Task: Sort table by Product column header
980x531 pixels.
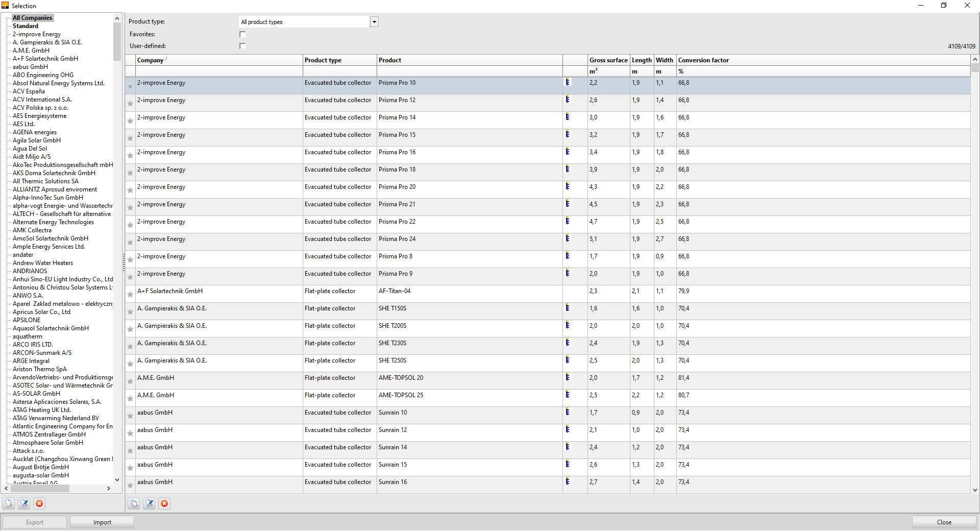Action: 470,60
